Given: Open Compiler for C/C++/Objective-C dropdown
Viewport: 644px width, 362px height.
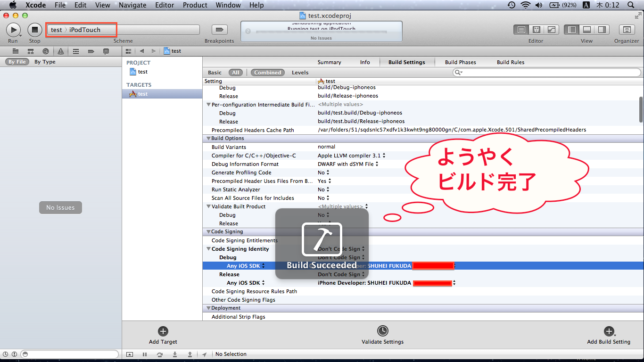Looking at the screenshot, I should [352, 156].
